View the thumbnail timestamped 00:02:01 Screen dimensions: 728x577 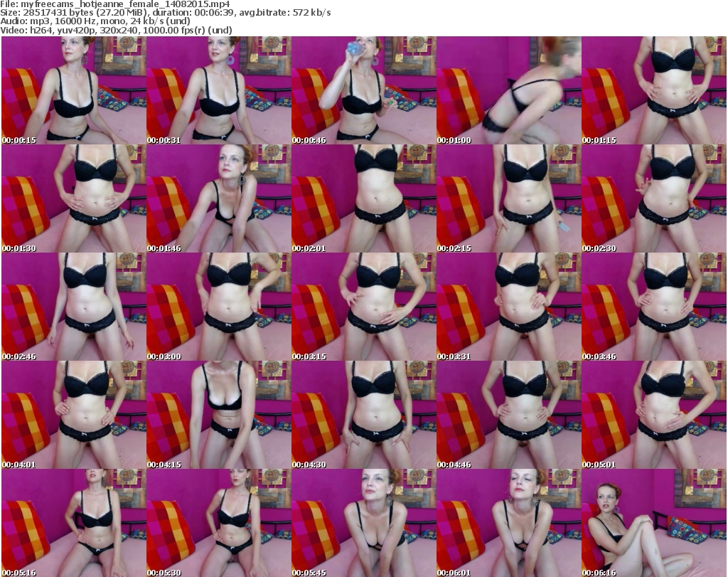363,198
